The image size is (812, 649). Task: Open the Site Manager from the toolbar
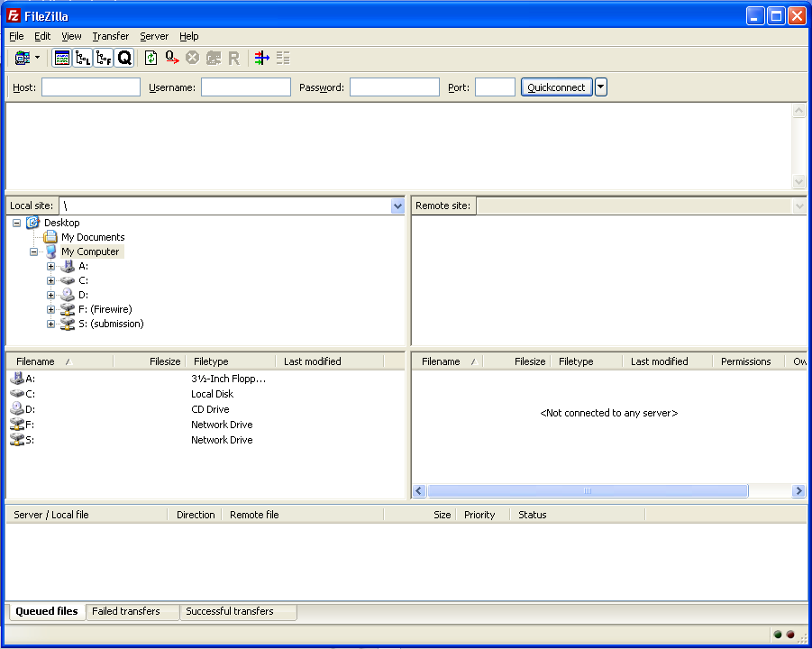tap(23, 58)
